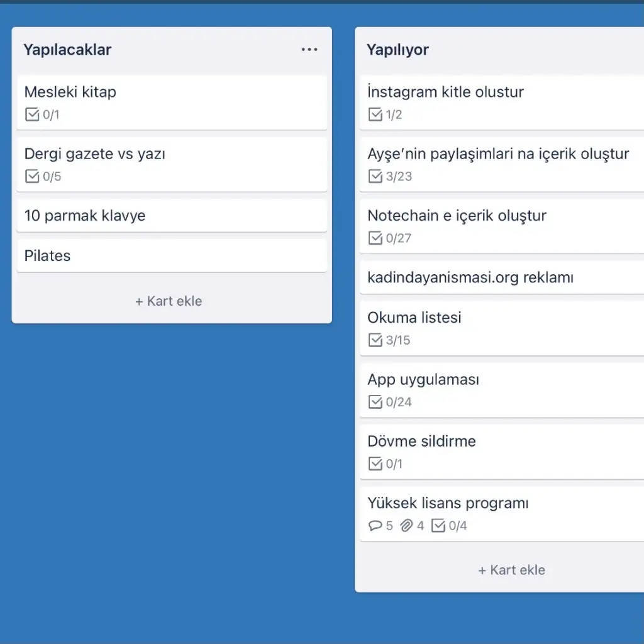Open the Yapılacaklar list options menu

pos(309,50)
